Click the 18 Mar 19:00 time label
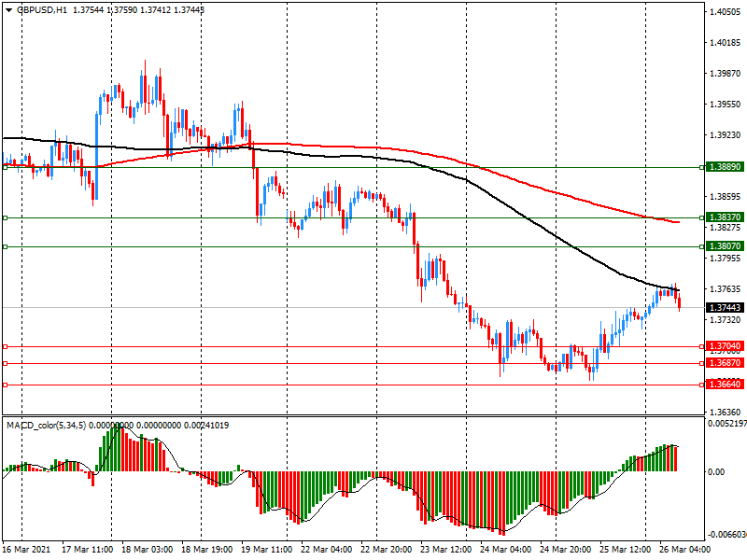The width and height of the screenshot is (747, 560). [x=206, y=550]
